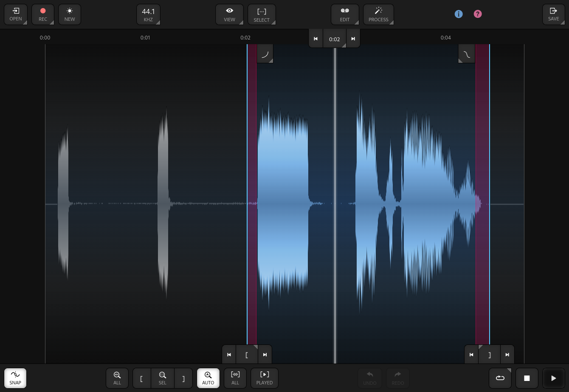This screenshot has height=392, width=569.
Task: Create a new document with NEW
Action: tap(70, 14)
